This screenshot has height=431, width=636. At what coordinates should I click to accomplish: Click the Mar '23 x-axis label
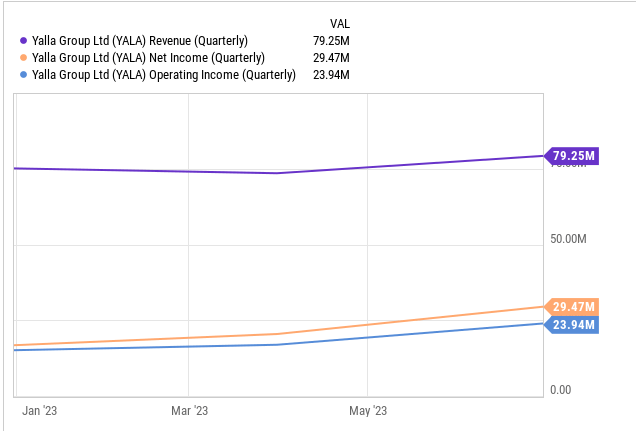pos(189,411)
